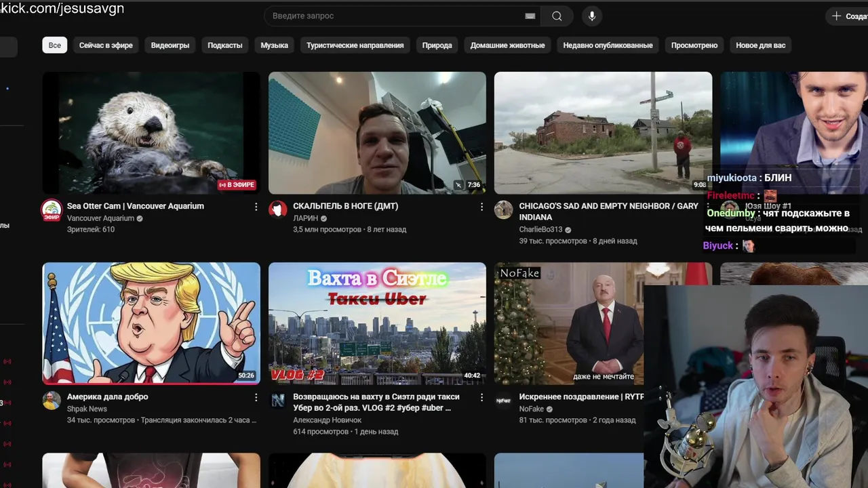Select the Туристические направления chip
This screenshot has width=868, height=488.
(x=355, y=45)
